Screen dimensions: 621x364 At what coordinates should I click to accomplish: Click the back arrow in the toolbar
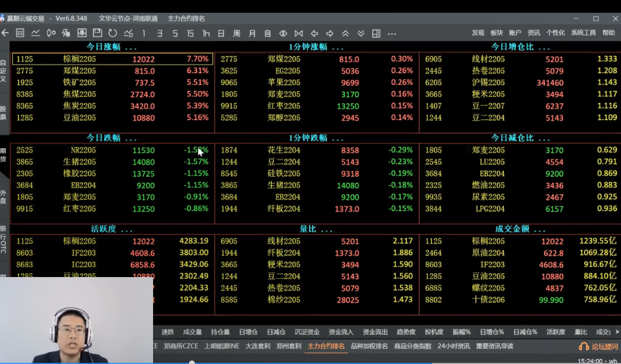click(x=5, y=33)
